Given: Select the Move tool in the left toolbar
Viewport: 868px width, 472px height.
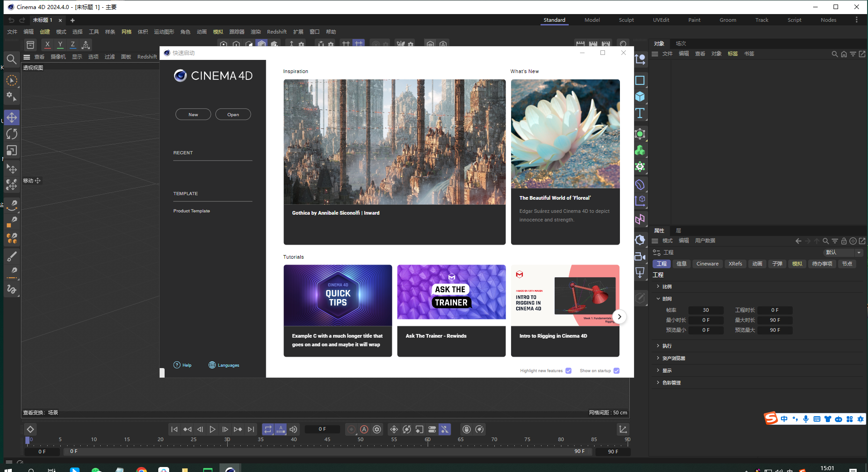Looking at the screenshot, I should [x=12, y=117].
